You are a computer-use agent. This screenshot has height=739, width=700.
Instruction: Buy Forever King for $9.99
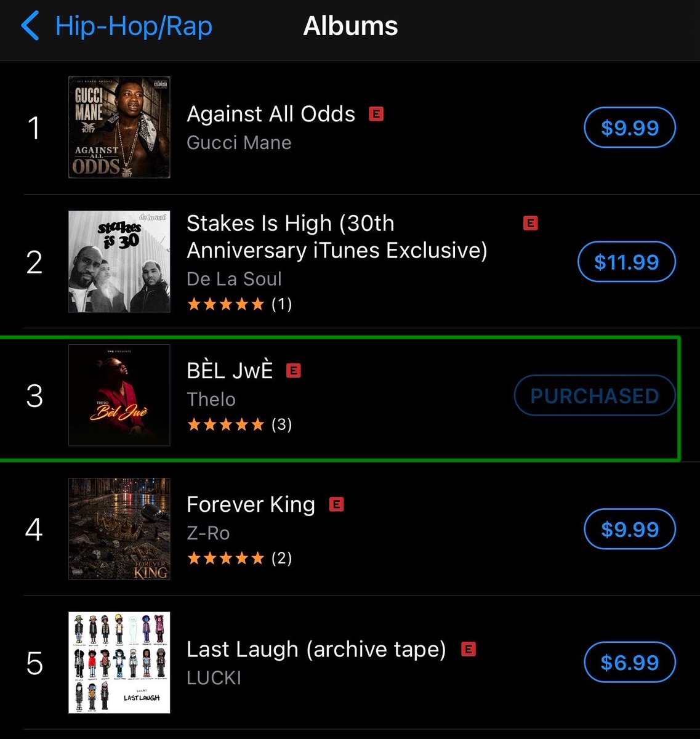coord(630,530)
